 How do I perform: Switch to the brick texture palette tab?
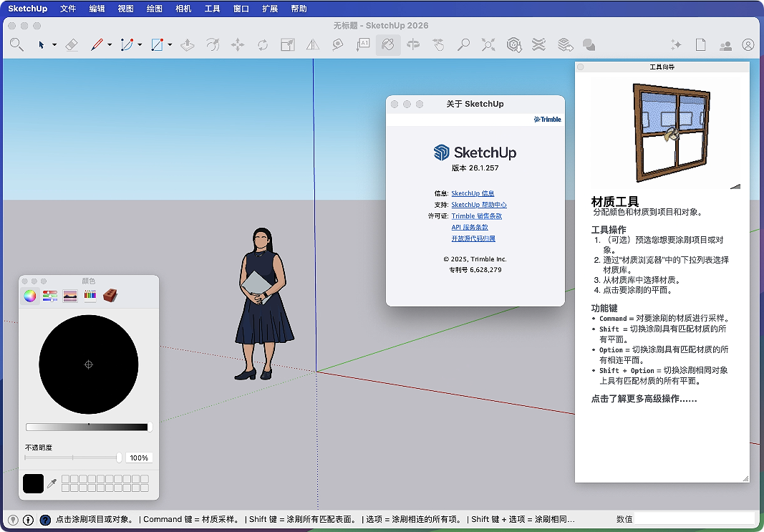point(110,296)
